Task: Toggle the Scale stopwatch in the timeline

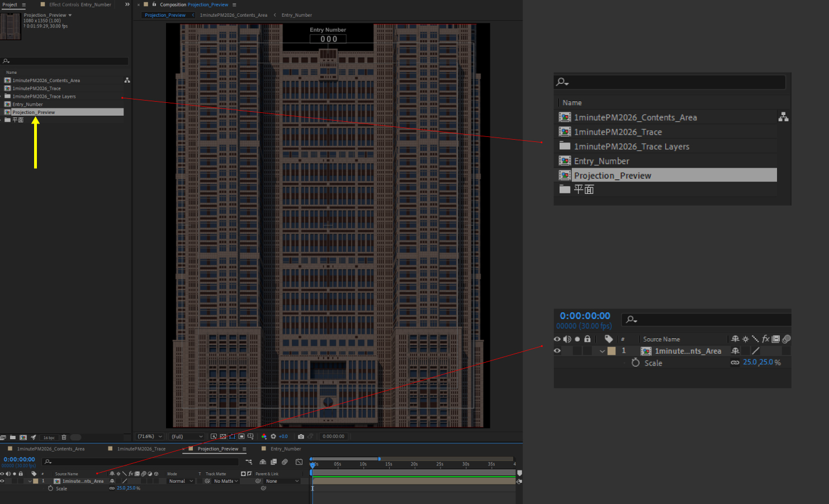Action: (x=50, y=488)
